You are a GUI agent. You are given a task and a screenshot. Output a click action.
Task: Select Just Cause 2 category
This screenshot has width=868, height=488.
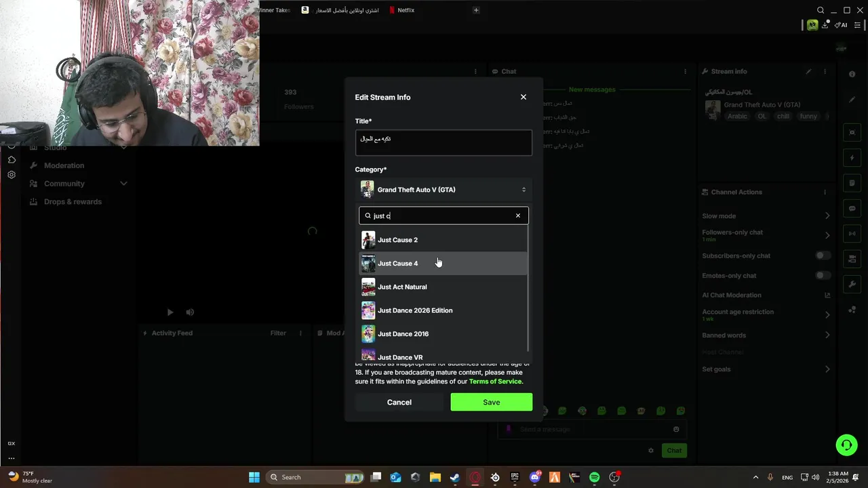pyautogui.click(x=443, y=240)
